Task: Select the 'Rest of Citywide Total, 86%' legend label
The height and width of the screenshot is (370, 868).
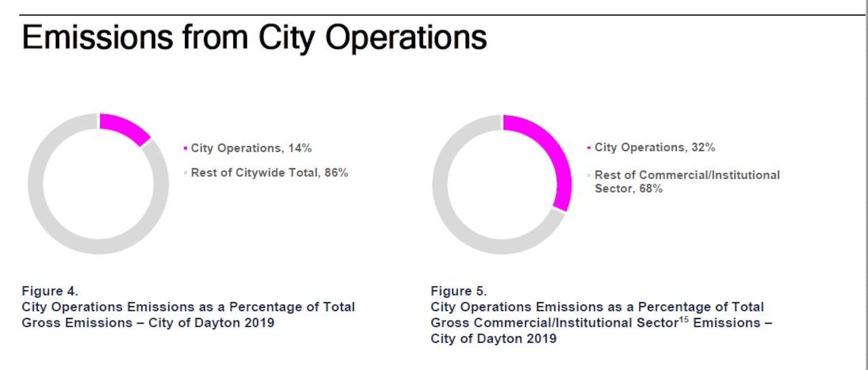Action: tap(269, 173)
